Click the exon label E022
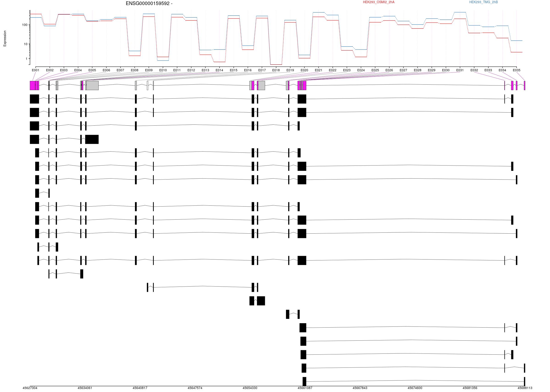 point(333,70)
